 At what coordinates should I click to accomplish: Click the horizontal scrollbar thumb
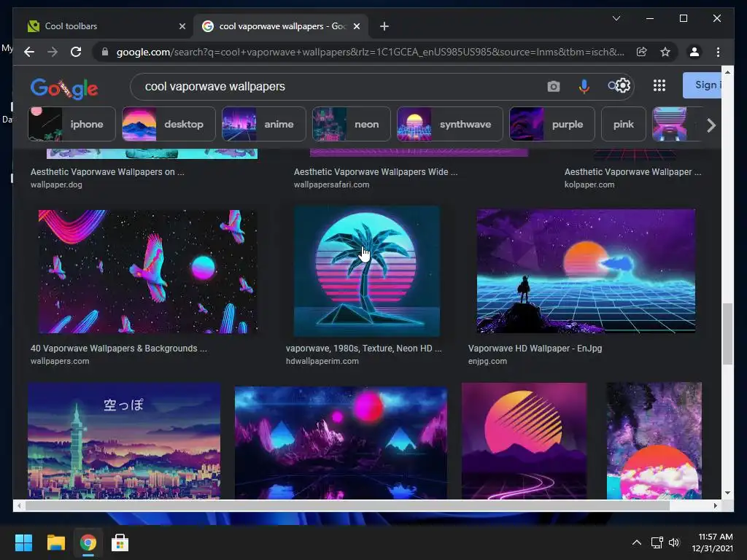click(348, 506)
